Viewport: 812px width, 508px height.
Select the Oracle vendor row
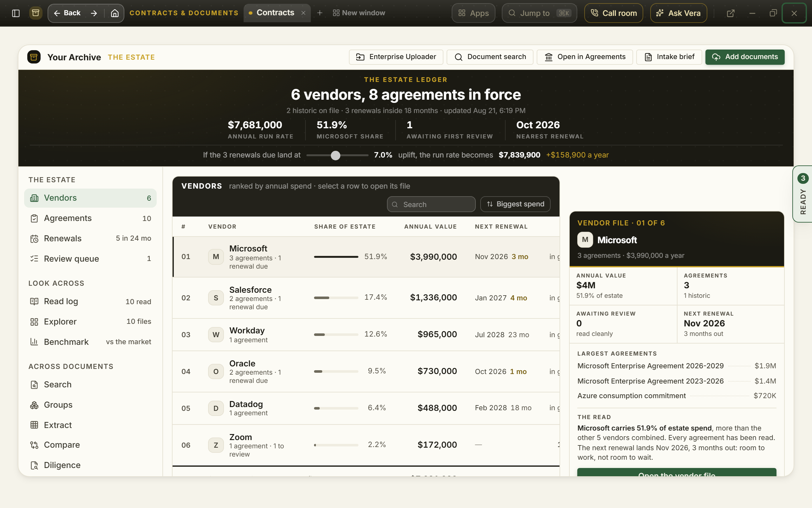pos(366,371)
